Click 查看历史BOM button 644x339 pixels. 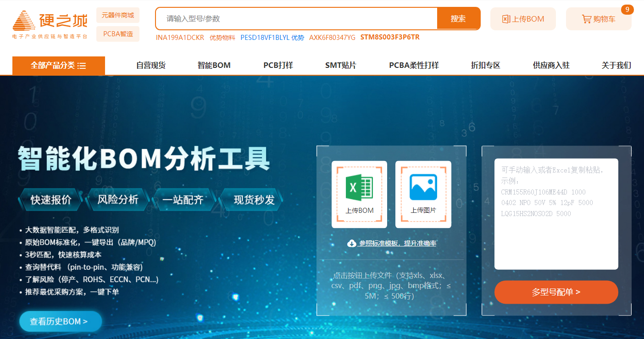pos(60,322)
